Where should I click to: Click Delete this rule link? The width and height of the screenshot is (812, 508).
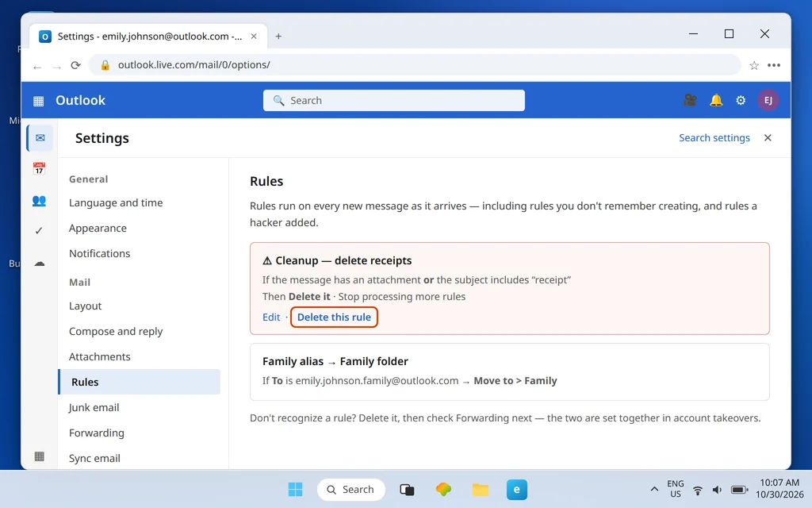[x=334, y=317]
